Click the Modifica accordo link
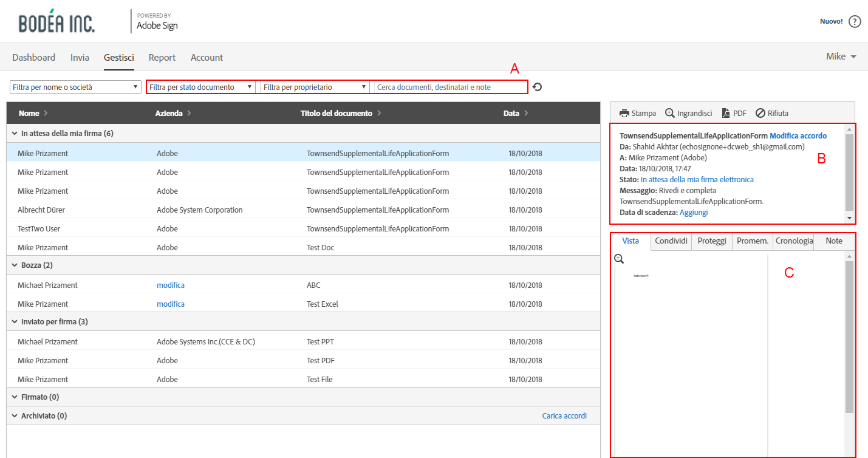The height and width of the screenshot is (458, 868). pyautogui.click(x=798, y=135)
